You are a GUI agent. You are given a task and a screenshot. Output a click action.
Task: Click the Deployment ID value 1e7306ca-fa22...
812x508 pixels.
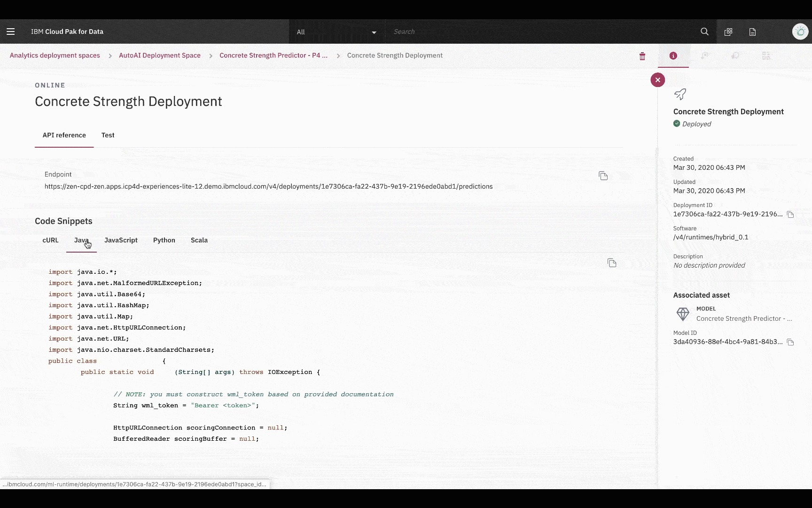pos(728,214)
